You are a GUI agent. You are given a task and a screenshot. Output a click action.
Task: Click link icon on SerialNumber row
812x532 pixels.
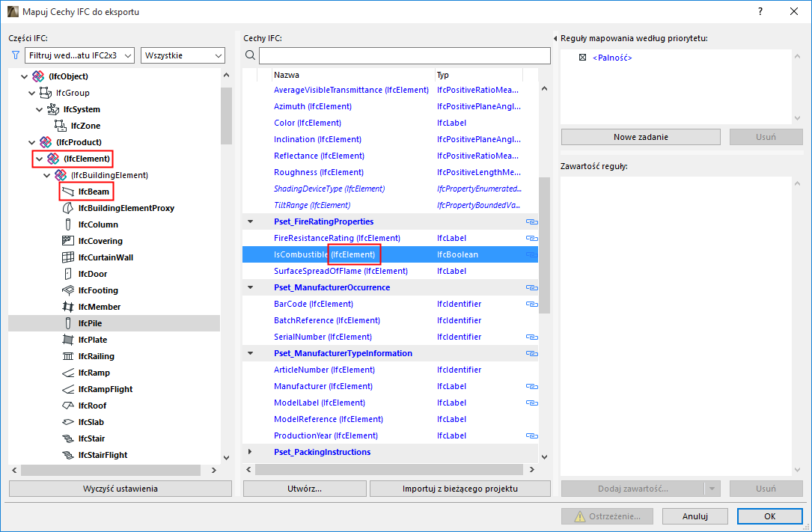[x=531, y=337]
